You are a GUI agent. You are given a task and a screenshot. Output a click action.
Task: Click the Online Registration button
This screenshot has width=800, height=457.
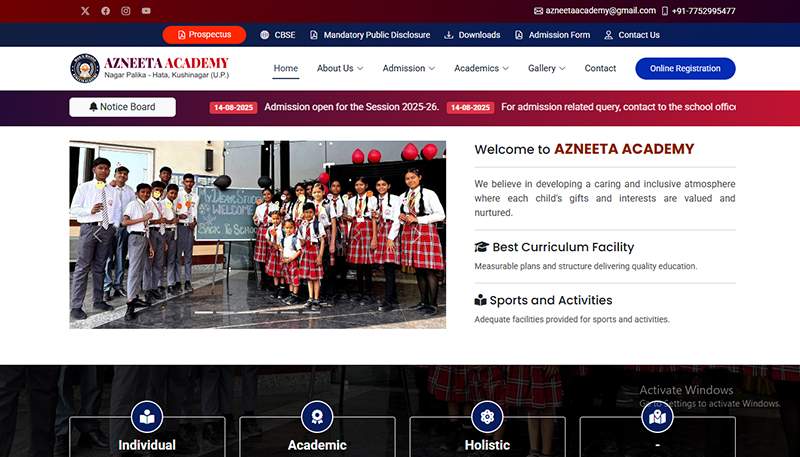click(685, 68)
